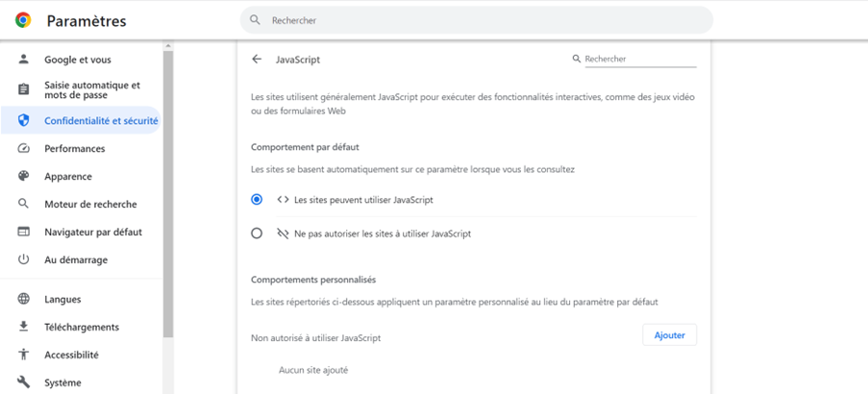This screenshot has height=394, width=868.
Task: Click the Ajouter button
Action: point(669,334)
